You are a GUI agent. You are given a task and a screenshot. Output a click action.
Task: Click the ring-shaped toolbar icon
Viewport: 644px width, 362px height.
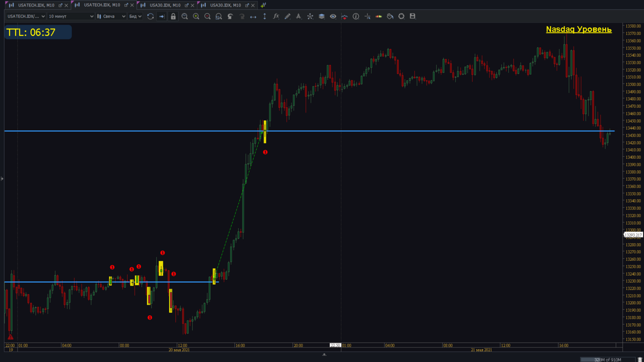(x=401, y=16)
